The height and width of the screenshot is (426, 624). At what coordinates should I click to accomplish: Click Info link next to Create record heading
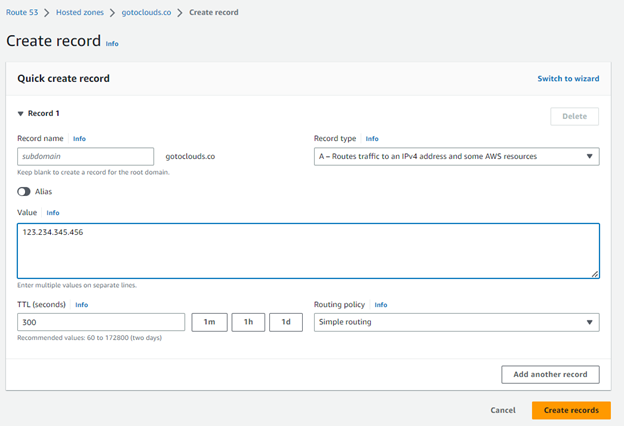112,44
